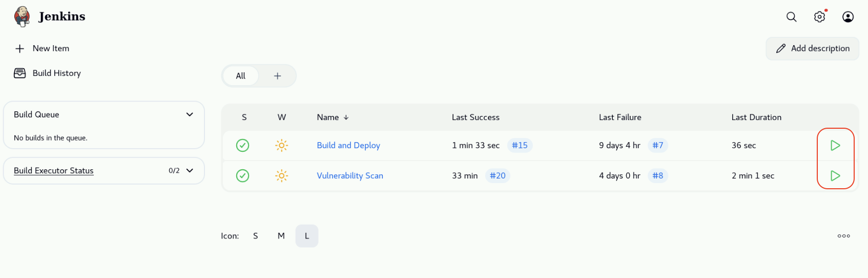Select large icon size L
The width and height of the screenshot is (868, 278).
[306, 236]
